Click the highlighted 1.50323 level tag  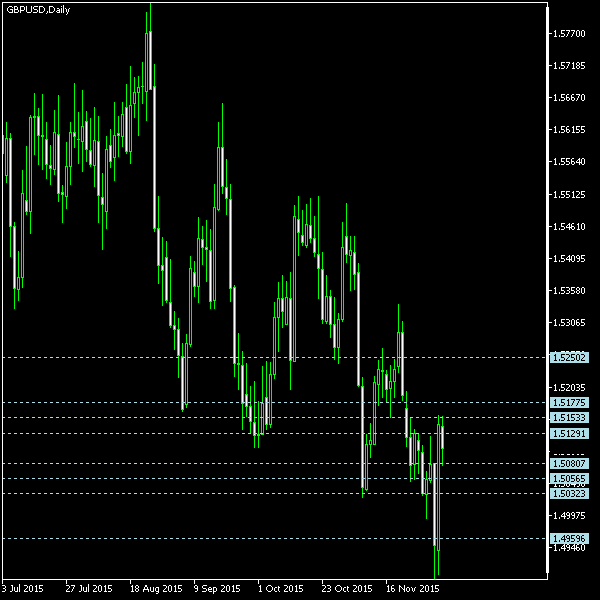(569, 493)
